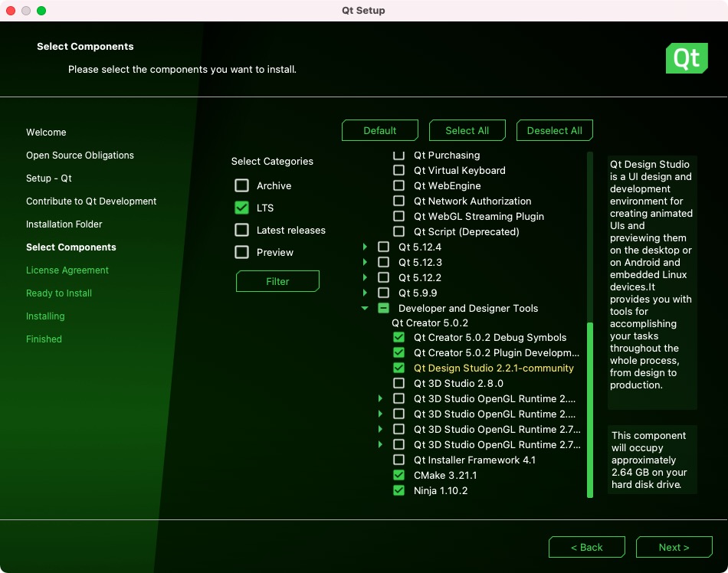Click the component list vertical scrollbar
Viewport: 728px width, 573px height.
(x=590, y=410)
